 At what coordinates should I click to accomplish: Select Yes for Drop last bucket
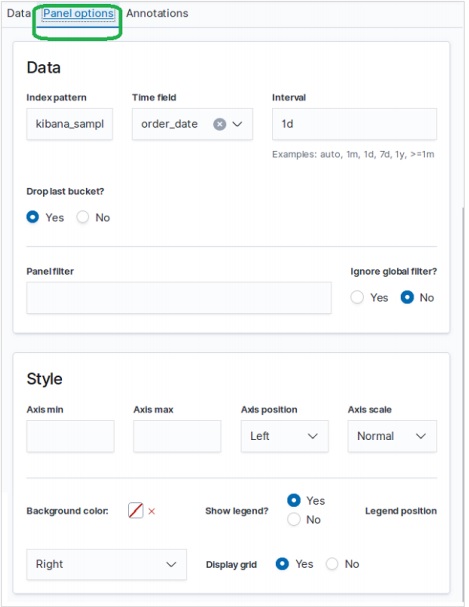33,217
